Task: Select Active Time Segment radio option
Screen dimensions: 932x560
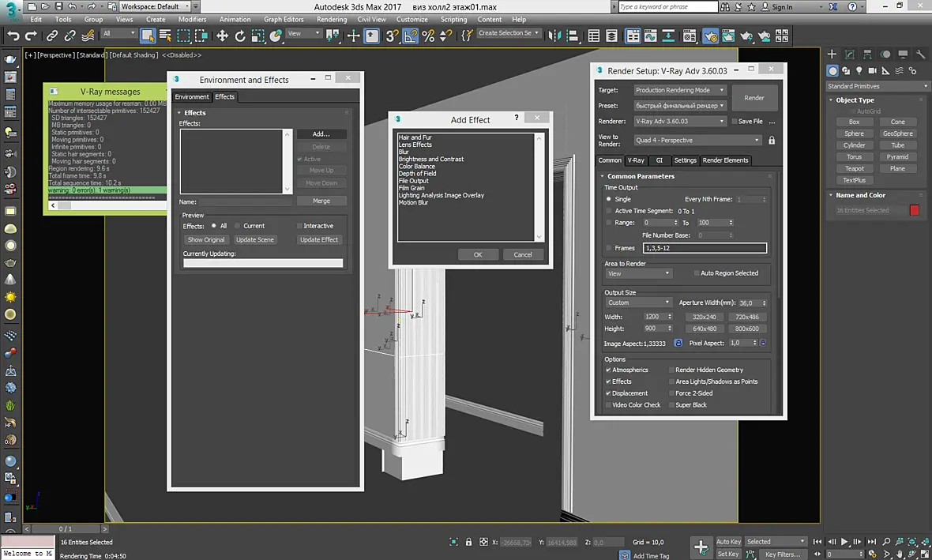Action: point(609,211)
